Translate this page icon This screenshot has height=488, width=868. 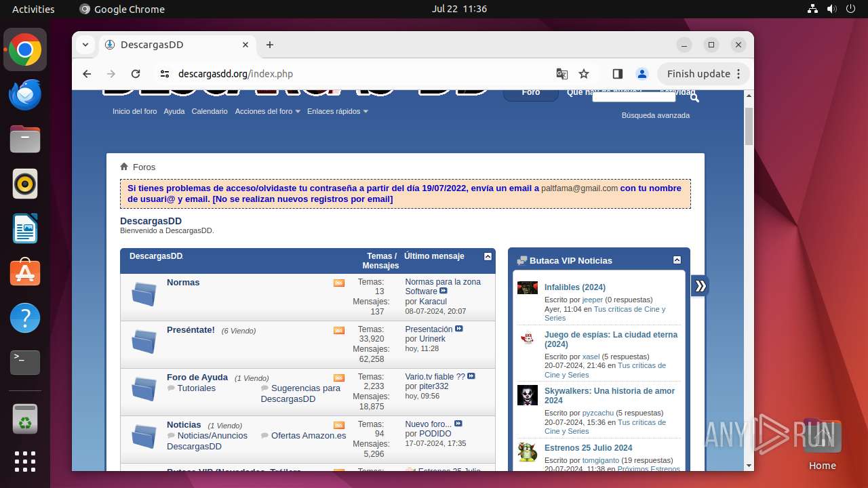coord(561,74)
